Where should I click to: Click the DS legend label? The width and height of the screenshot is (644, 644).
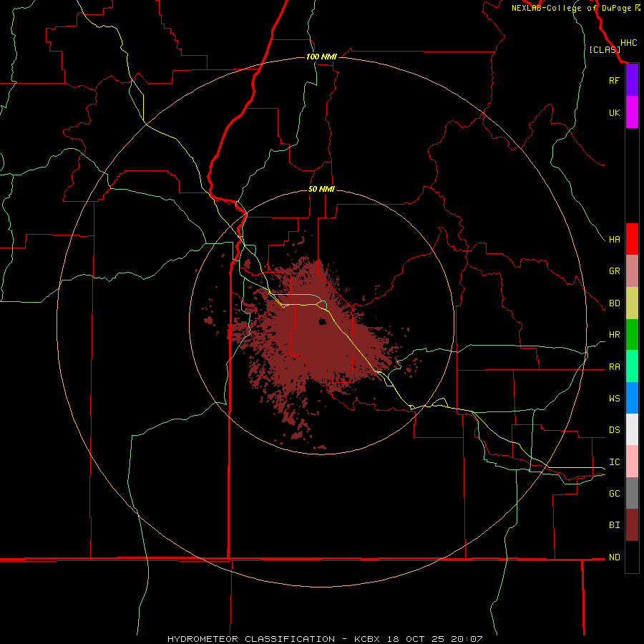[614, 430]
